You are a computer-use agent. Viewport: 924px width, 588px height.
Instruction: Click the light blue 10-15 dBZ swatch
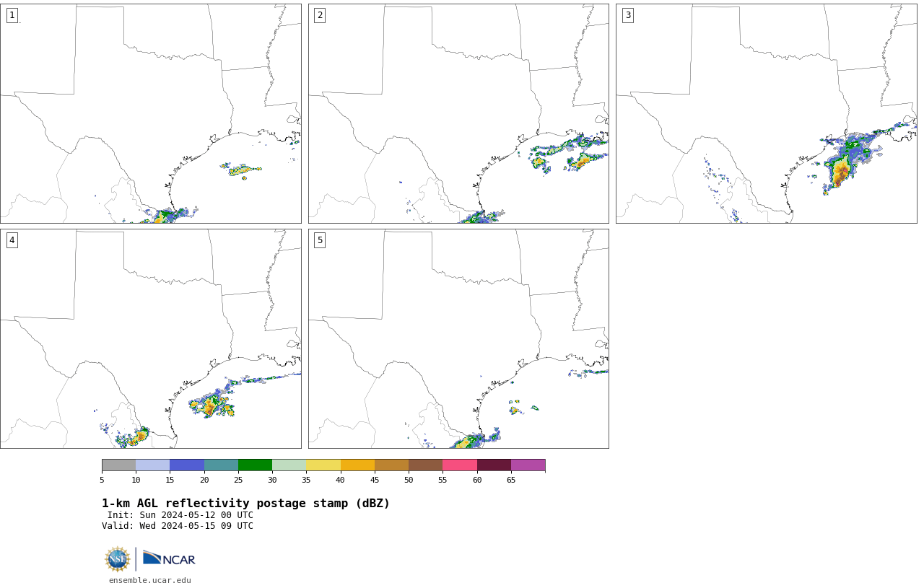(152, 465)
